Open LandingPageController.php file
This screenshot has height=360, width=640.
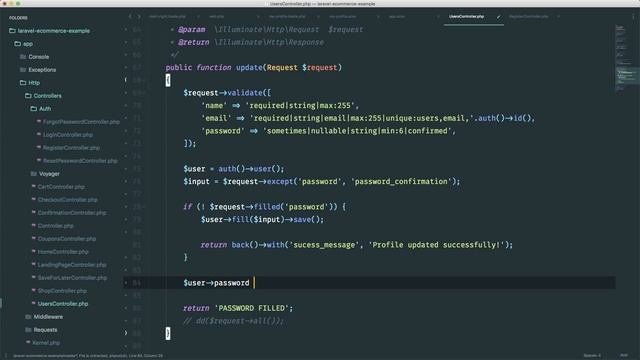coord(72,265)
